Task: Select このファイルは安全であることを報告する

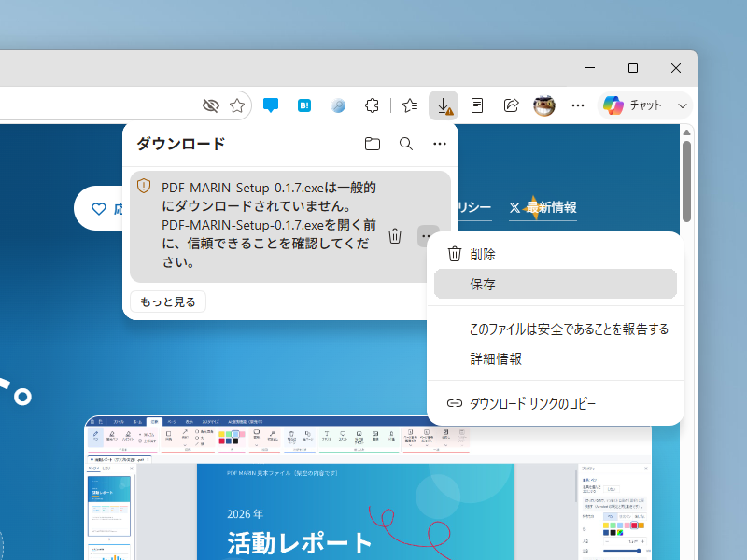Action: click(x=556, y=329)
